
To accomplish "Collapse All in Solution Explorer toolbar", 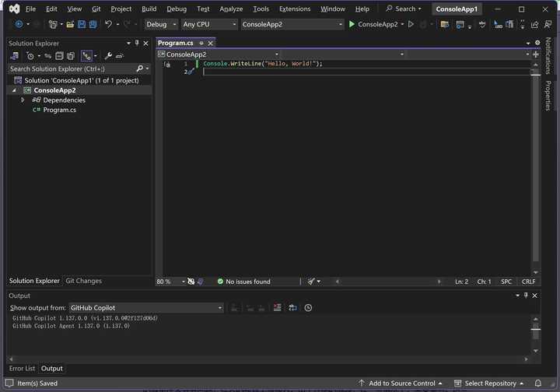I will (x=59, y=56).
